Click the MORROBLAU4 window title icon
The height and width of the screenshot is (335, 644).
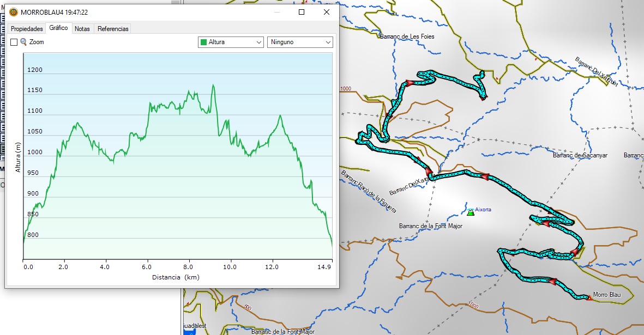[x=13, y=12]
